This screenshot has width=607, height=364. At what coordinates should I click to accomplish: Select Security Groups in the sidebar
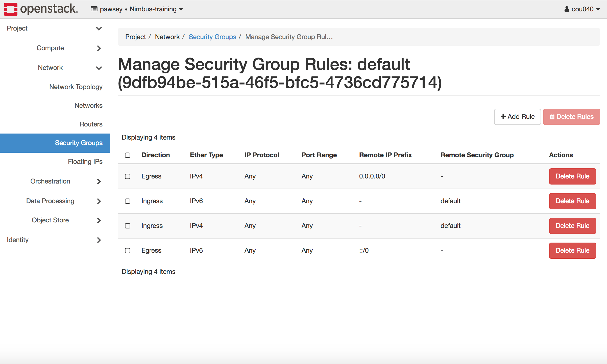click(x=79, y=143)
